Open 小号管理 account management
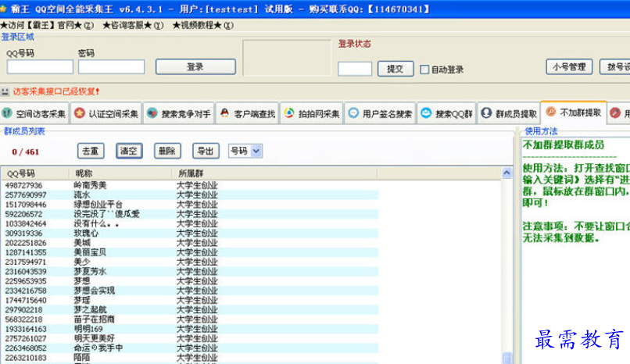The image size is (630, 364). coord(569,66)
